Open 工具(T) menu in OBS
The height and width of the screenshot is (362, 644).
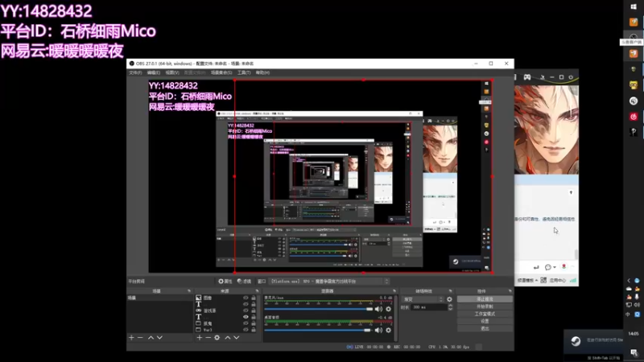pos(244,72)
